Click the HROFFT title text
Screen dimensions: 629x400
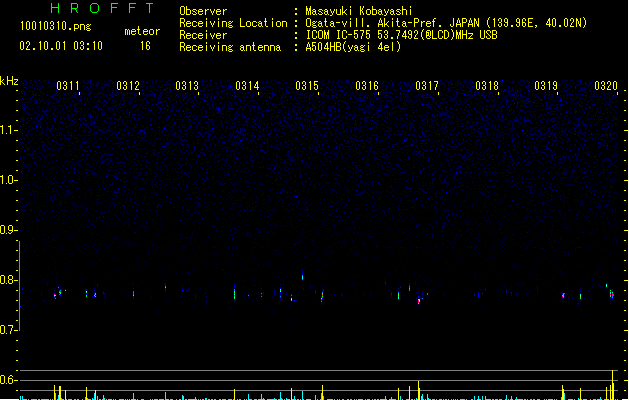pos(102,8)
